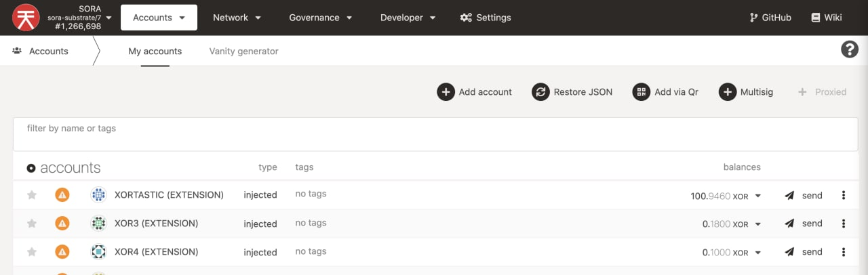Switch to the My accounts tab

pyautogui.click(x=155, y=51)
